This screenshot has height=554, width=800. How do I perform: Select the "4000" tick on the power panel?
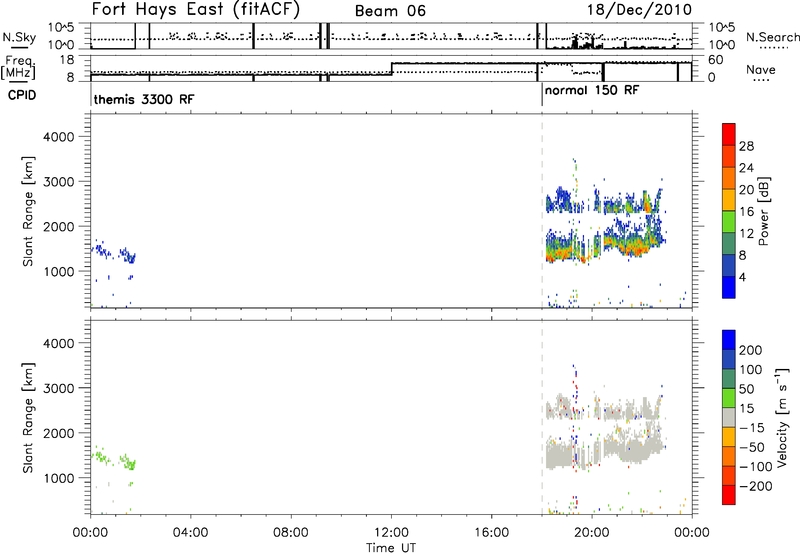58,137
